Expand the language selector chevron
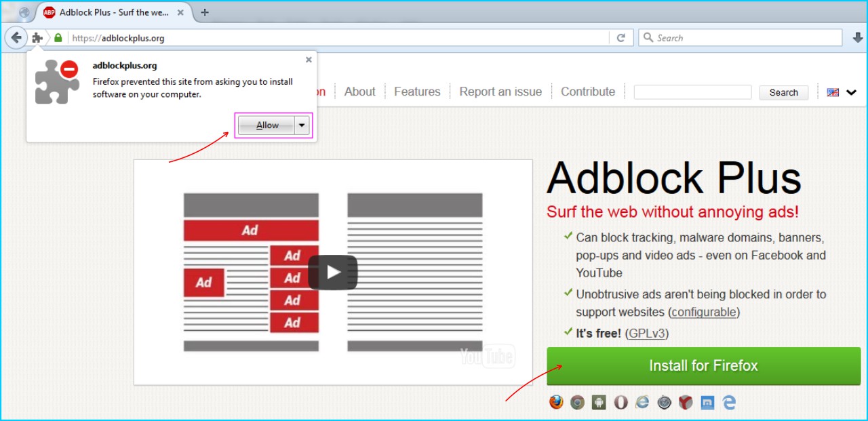The width and height of the screenshot is (868, 421). click(851, 92)
